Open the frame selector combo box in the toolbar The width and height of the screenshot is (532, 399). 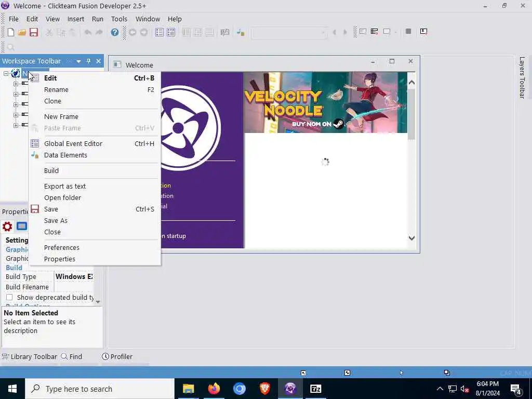pyautogui.click(x=289, y=33)
